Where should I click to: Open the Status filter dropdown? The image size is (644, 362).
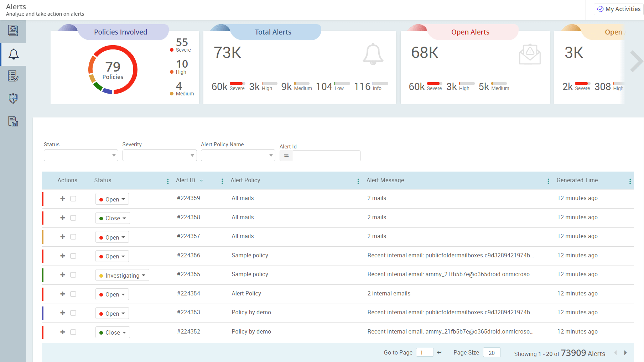point(80,155)
